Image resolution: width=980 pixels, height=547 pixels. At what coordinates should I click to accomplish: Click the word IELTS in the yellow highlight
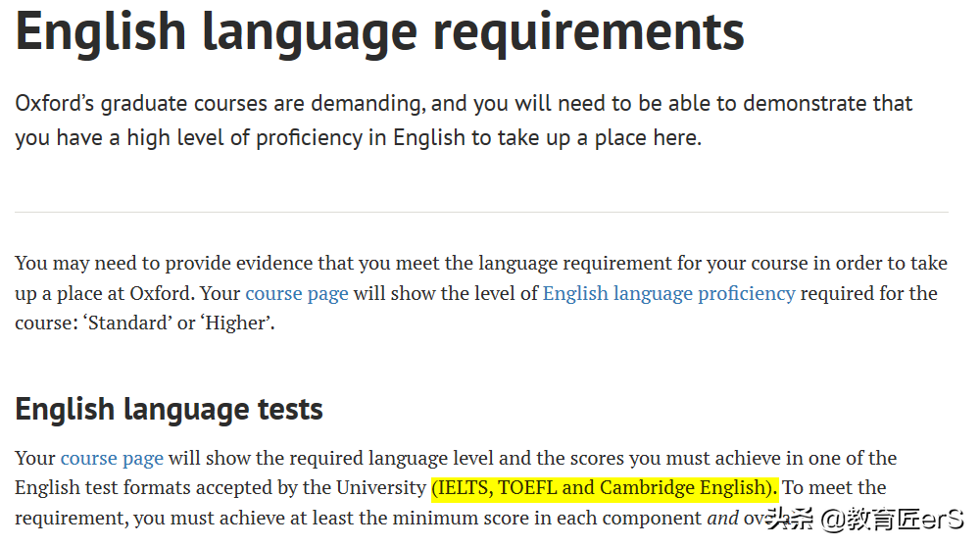464,487
